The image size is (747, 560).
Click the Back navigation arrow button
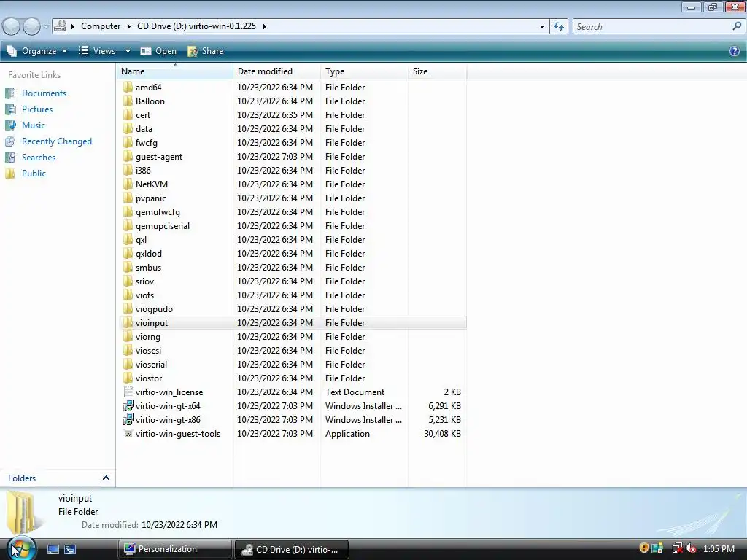click(x=11, y=26)
